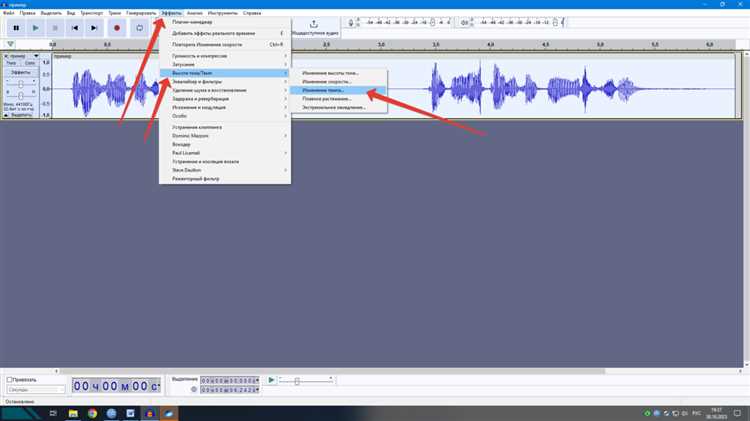Click the track pan slider handle
750x421 pixels.
pyautogui.click(x=21, y=96)
